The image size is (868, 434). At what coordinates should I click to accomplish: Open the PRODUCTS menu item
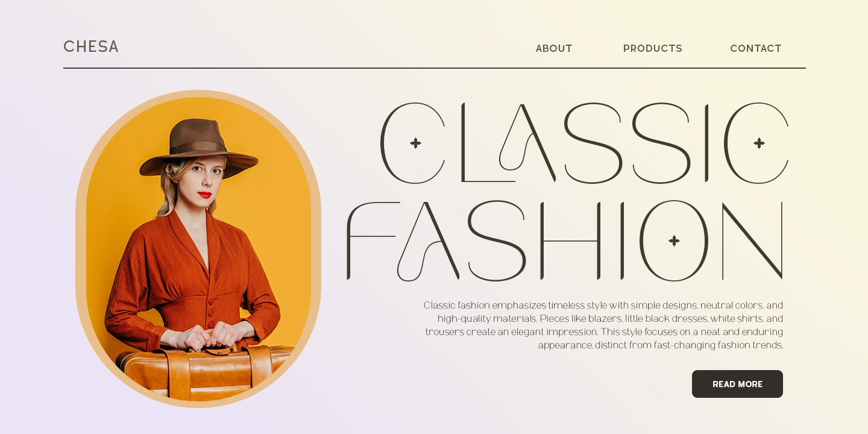point(653,48)
